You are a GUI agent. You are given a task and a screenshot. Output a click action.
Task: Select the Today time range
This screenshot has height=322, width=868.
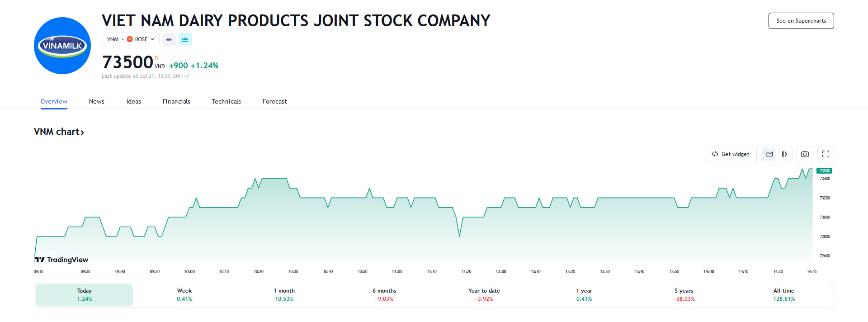[85, 294]
